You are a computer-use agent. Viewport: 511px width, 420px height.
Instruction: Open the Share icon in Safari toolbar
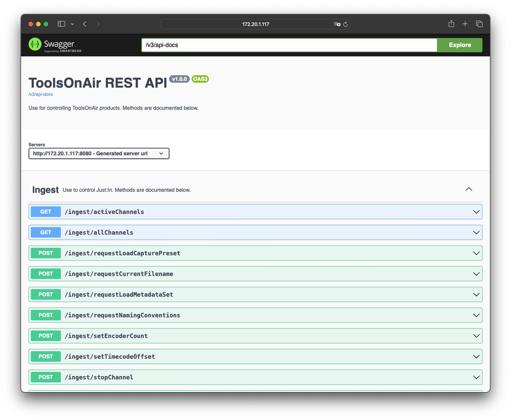[x=451, y=24]
